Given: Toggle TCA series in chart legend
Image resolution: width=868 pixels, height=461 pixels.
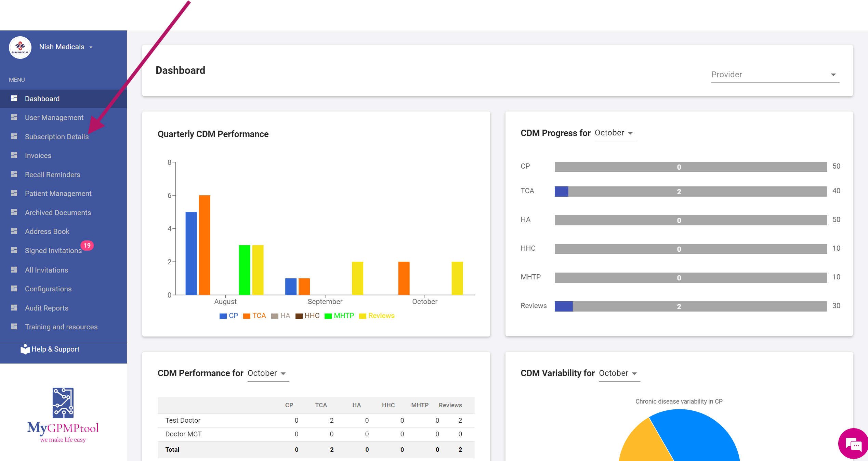Looking at the screenshot, I should [254, 316].
